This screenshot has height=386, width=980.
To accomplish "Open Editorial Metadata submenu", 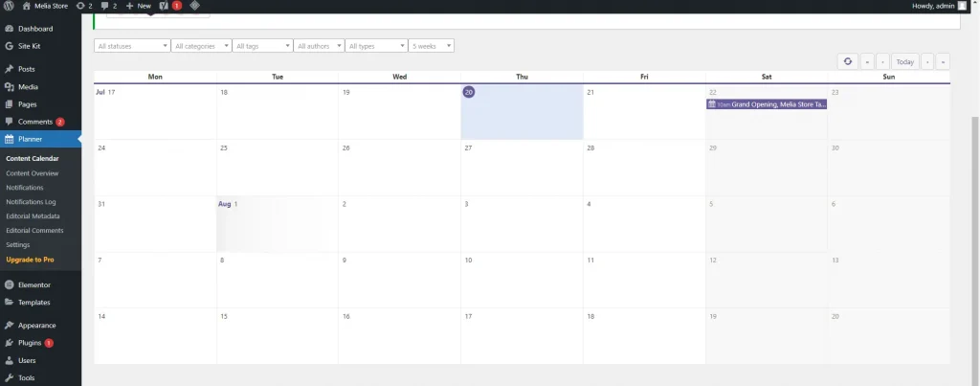I will pyautogui.click(x=33, y=216).
